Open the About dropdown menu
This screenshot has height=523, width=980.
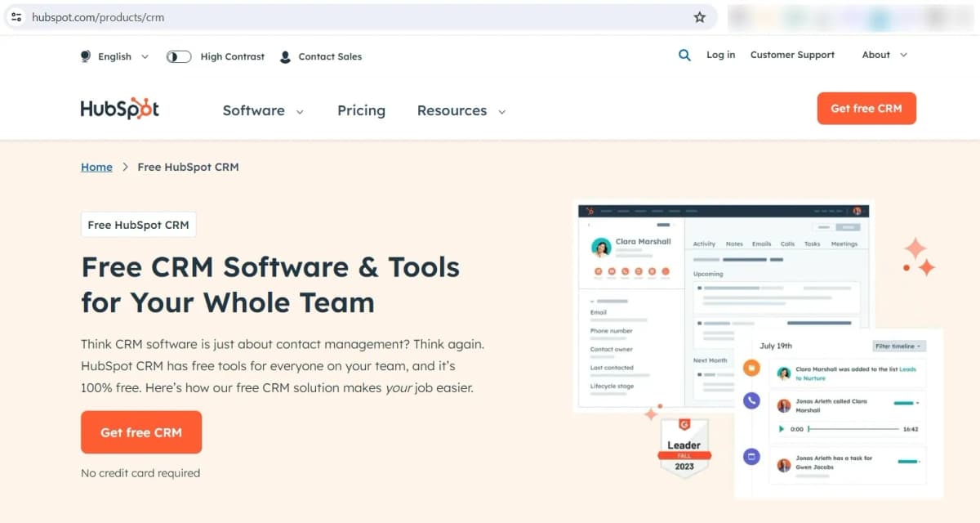884,55
